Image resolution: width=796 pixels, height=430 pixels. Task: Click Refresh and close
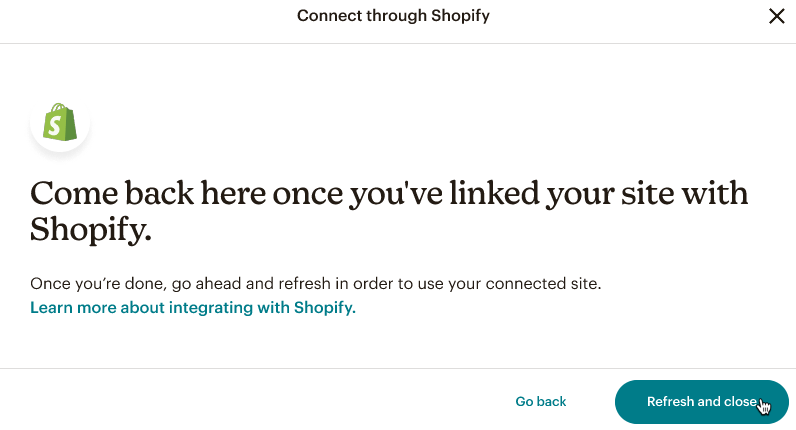click(701, 401)
